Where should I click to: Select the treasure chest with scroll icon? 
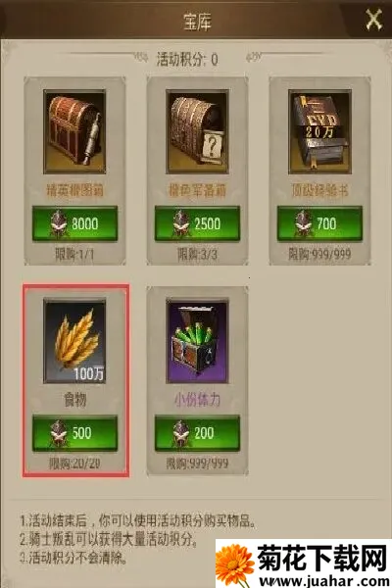click(x=74, y=131)
